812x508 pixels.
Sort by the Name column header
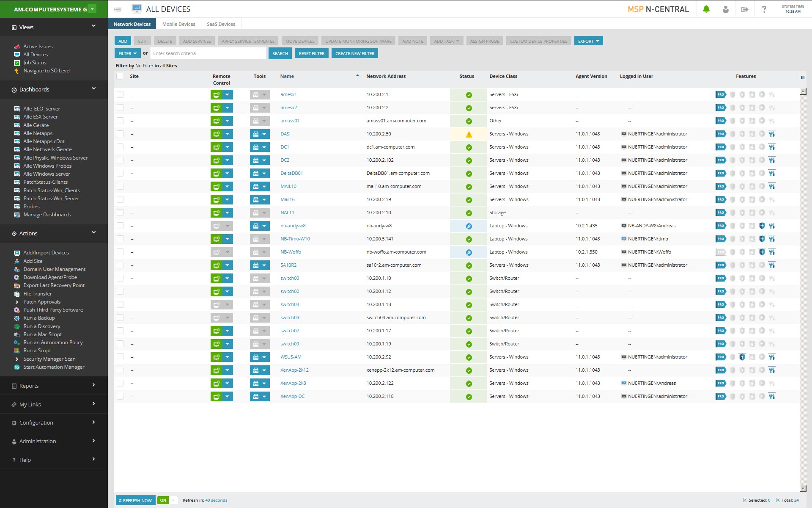point(287,77)
